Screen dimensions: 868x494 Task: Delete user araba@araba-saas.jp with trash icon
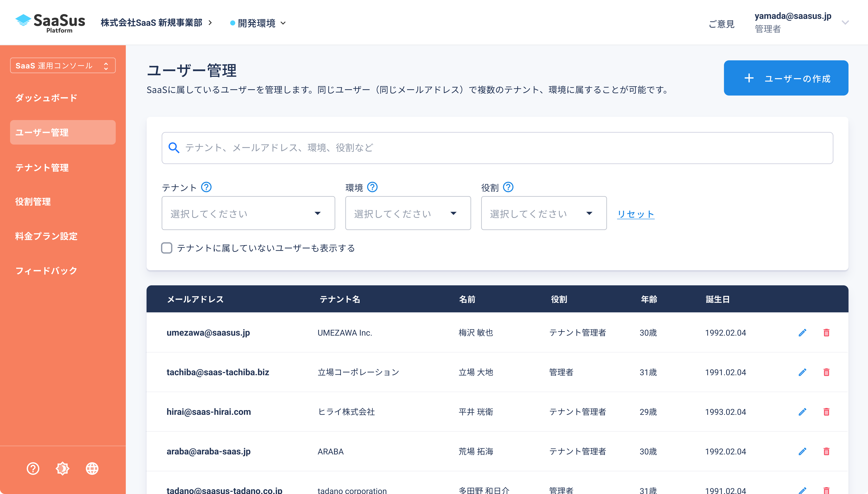tap(827, 451)
